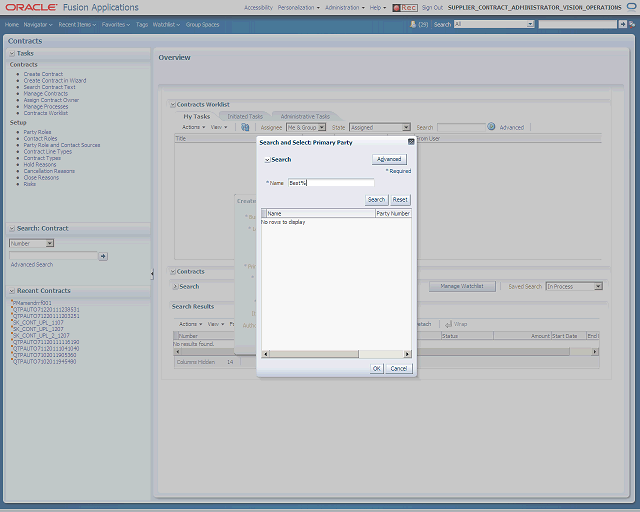Open the Navigator menu

pos(38,24)
